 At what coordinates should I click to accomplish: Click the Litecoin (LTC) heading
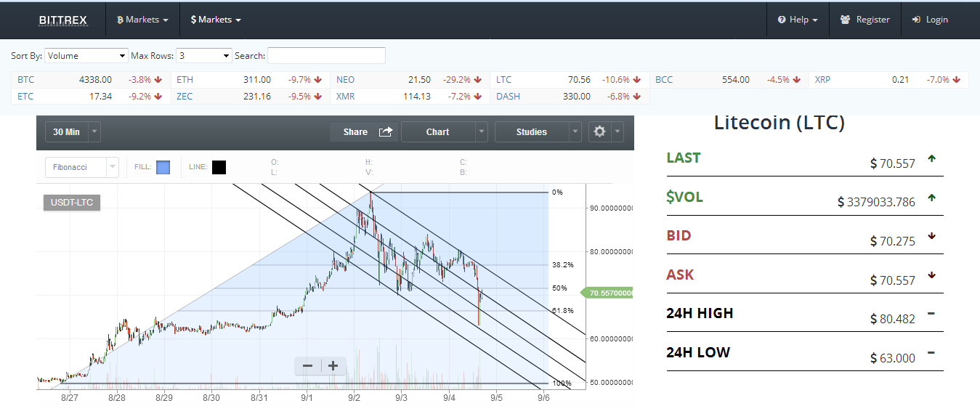coord(779,123)
